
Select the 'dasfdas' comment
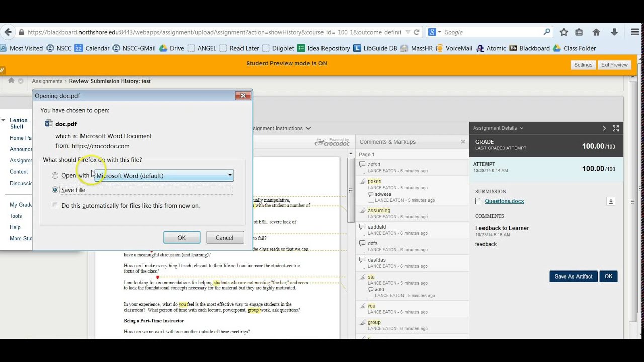tap(413, 263)
